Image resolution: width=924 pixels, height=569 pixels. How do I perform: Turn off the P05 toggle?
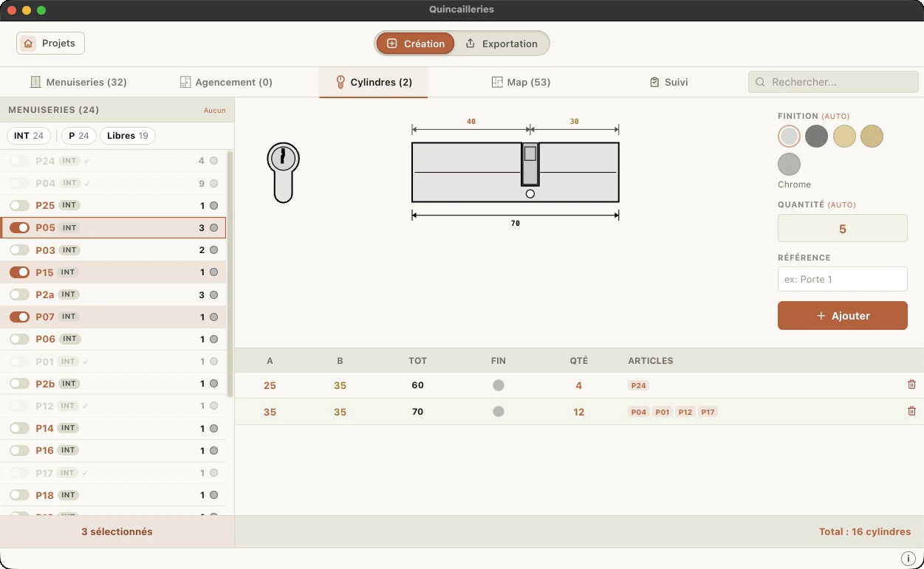tap(20, 228)
